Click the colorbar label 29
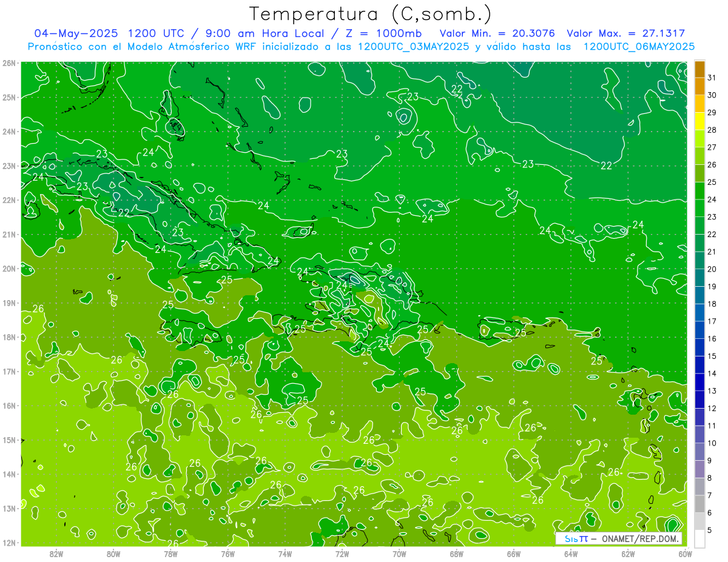This screenshot has height=562, width=728. (712, 113)
